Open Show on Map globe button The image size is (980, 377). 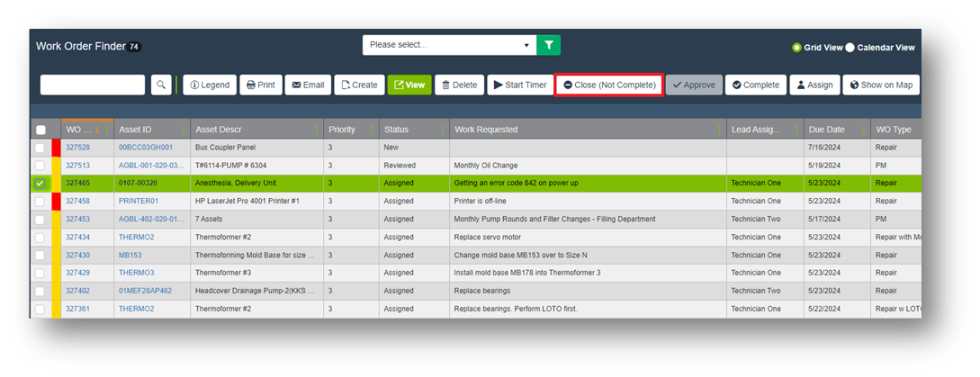pyautogui.click(x=880, y=85)
